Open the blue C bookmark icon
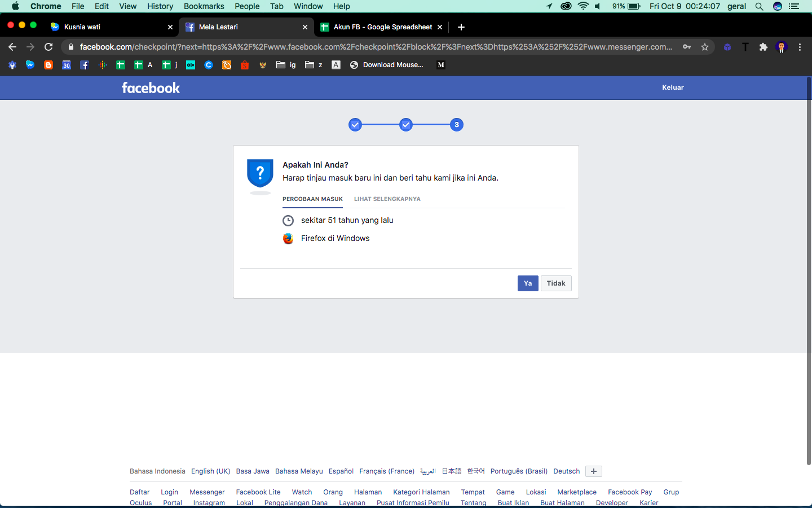Screen dimensions: 812x508 coord(209,65)
